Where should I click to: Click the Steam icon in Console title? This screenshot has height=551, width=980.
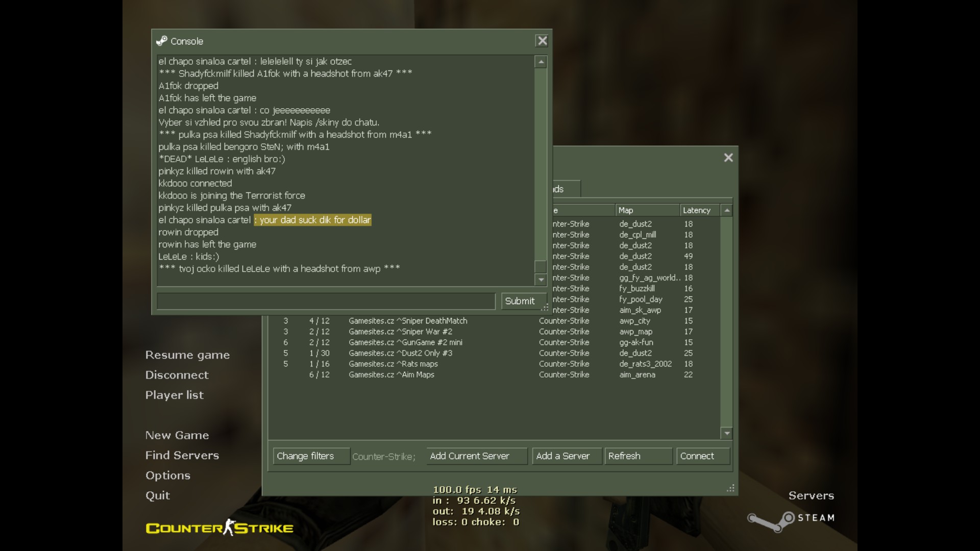coord(162,41)
